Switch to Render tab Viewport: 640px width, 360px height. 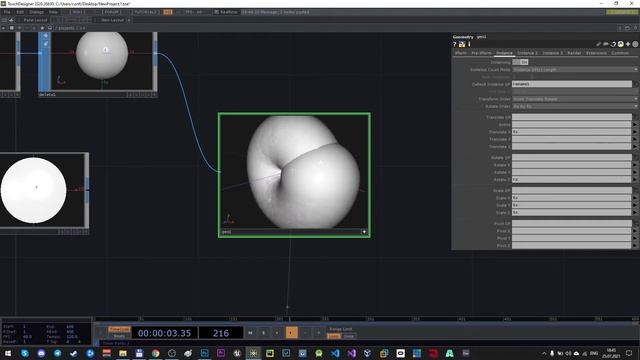point(574,53)
